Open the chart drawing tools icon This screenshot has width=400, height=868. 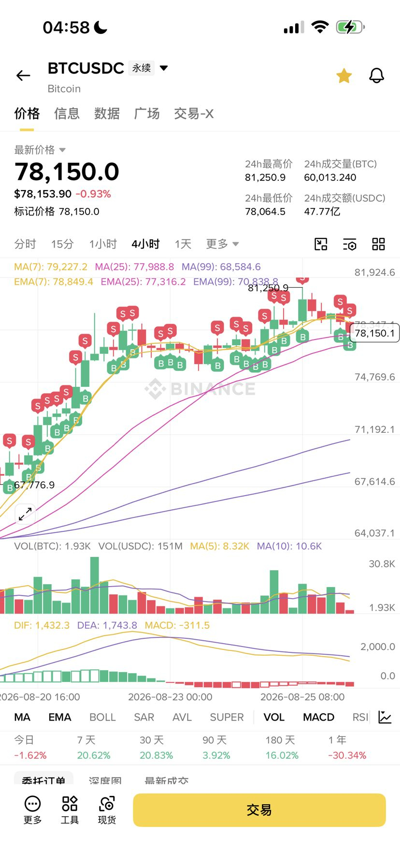[x=321, y=244]
